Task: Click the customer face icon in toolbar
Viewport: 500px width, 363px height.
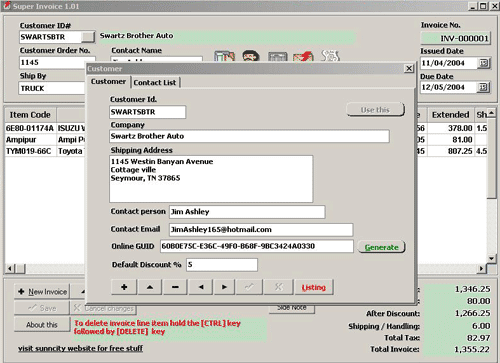Action: [251, 56]
